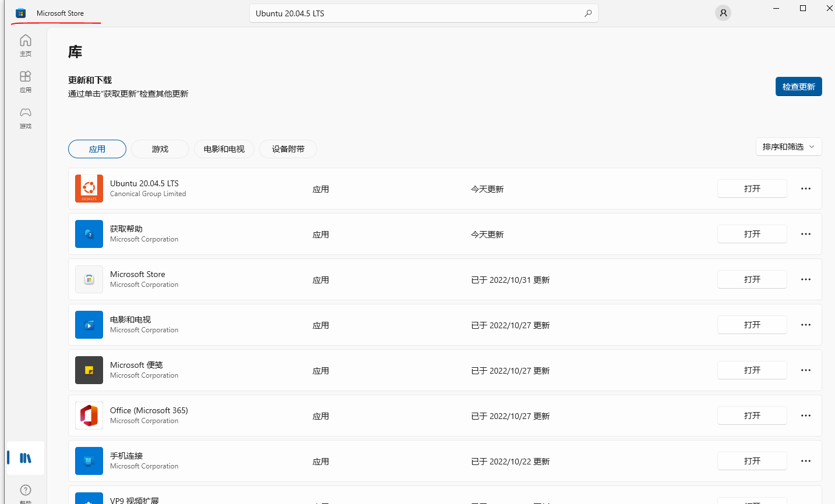Select the 应用 filter tab
This screenshot has width=835, height=504.
click(97, 149)
